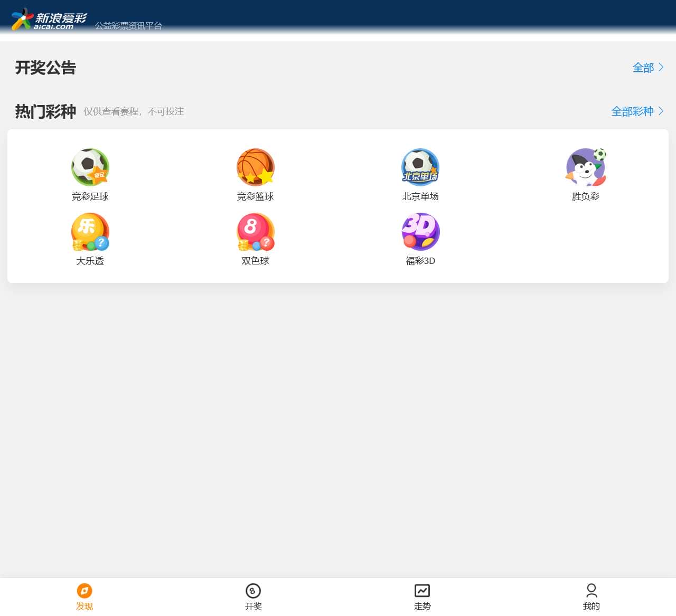Image resolution: width=676 pixels, height=616 pixels.
Task: Switch to the 开奖 tab
Action: [x=253, y=596]
